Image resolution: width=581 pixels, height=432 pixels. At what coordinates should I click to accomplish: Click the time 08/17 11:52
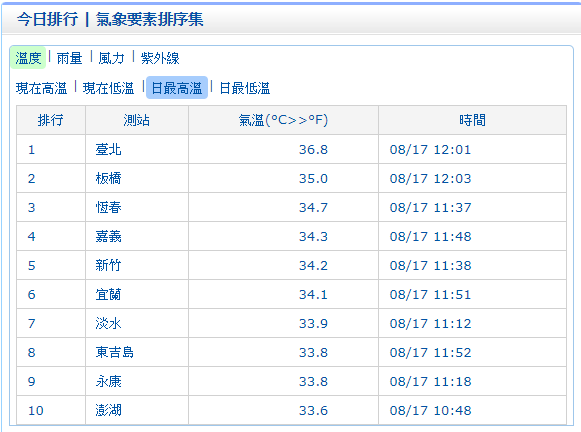coord(430,352)
